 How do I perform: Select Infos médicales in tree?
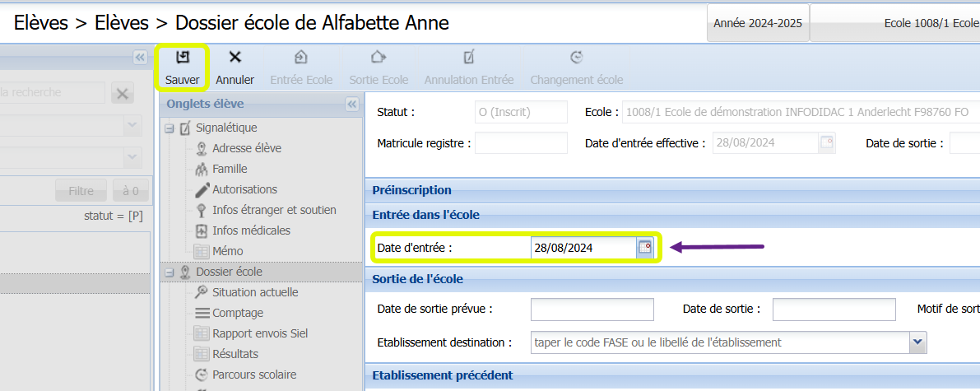coord(251,230)
